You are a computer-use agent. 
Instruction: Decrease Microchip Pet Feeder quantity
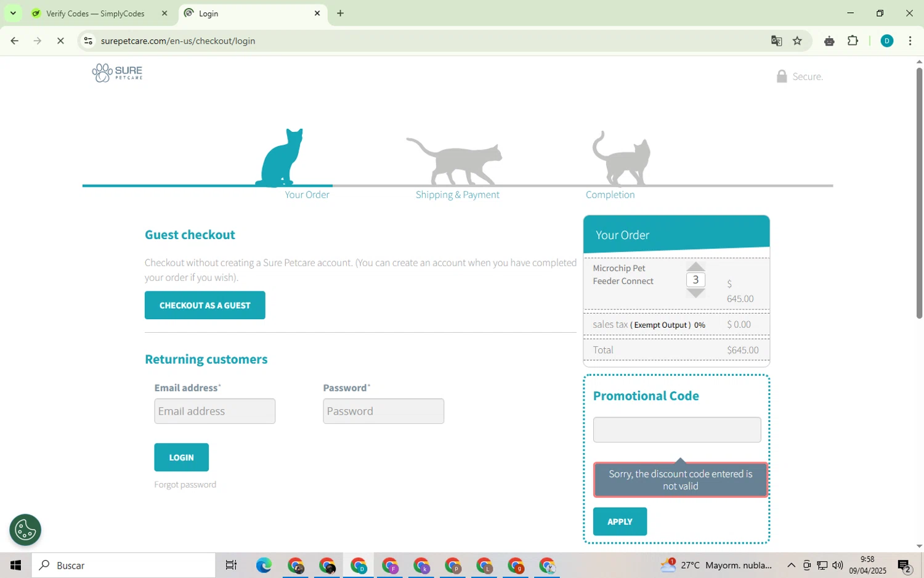695,293
